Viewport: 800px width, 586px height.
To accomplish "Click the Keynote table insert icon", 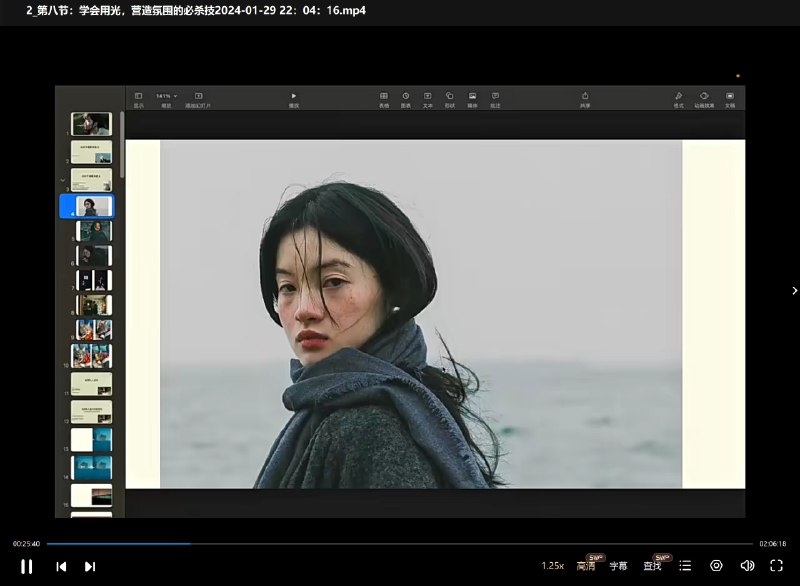I will click(384, 98).
